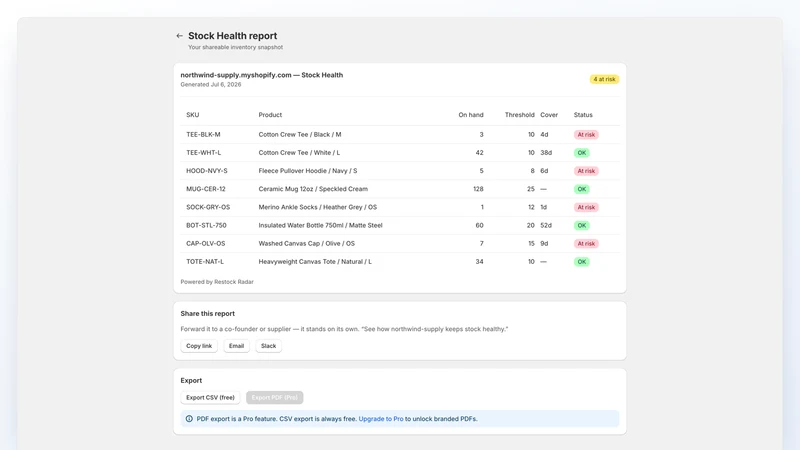The image size is (800, 450).
Task: Select SKU SOCK-GRY-OS
Action: point(208,207)
